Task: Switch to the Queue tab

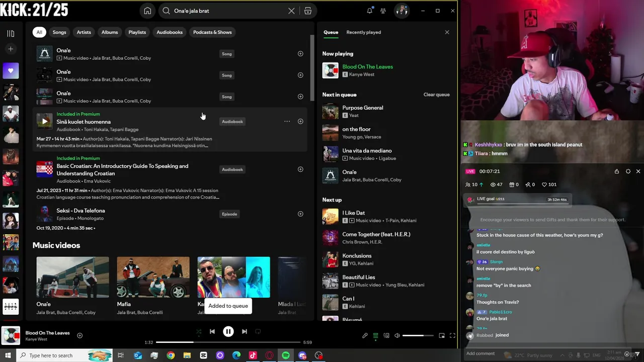Action: point(331,32)
